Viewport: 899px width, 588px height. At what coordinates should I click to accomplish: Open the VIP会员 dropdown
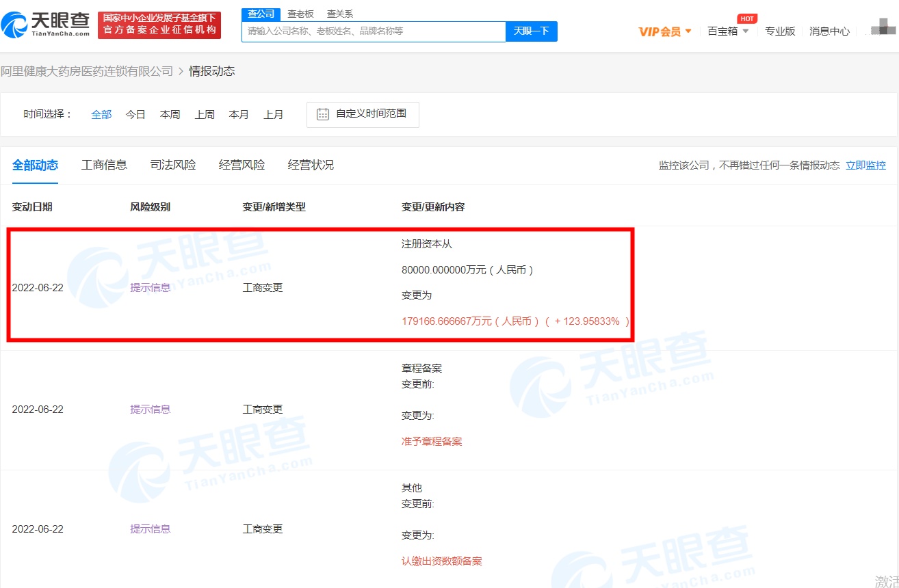tap(664, 31)
